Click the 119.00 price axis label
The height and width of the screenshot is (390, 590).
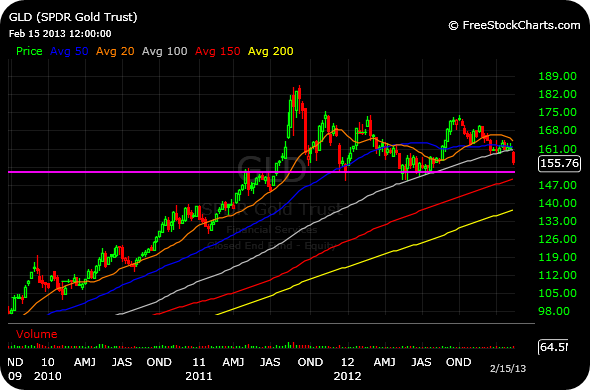click(558, 257)
